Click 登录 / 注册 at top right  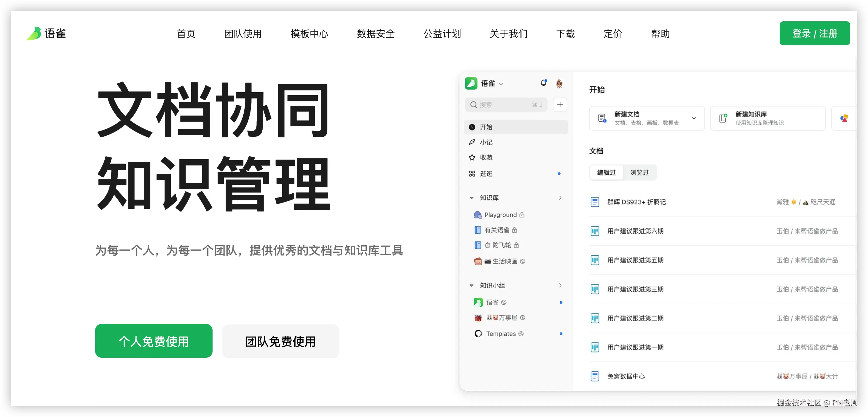(x=815, y=33)
